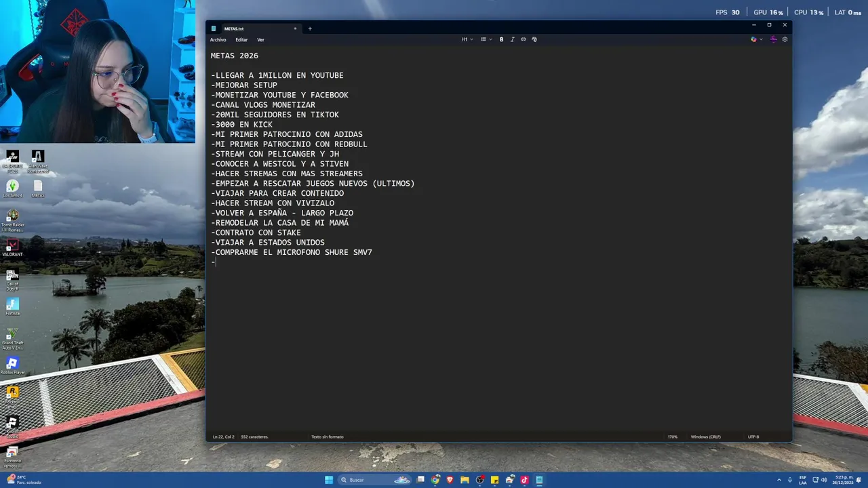This screenshot has height=488, width=868.
Task: Open Roblox Player desktop shortcut
Action: point(12,366)
